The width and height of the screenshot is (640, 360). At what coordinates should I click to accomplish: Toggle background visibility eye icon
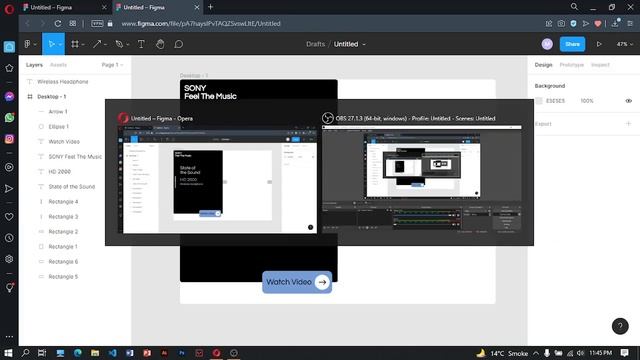pos(629,101)
